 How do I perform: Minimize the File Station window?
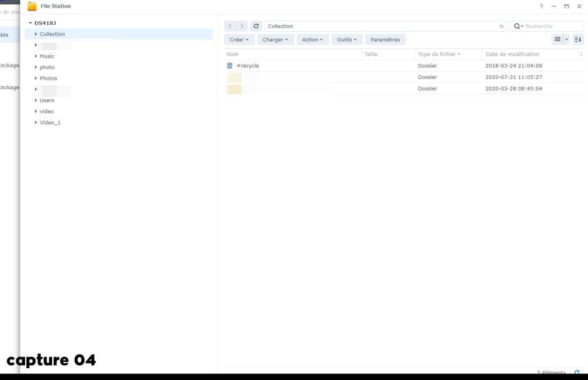point(554,6)
